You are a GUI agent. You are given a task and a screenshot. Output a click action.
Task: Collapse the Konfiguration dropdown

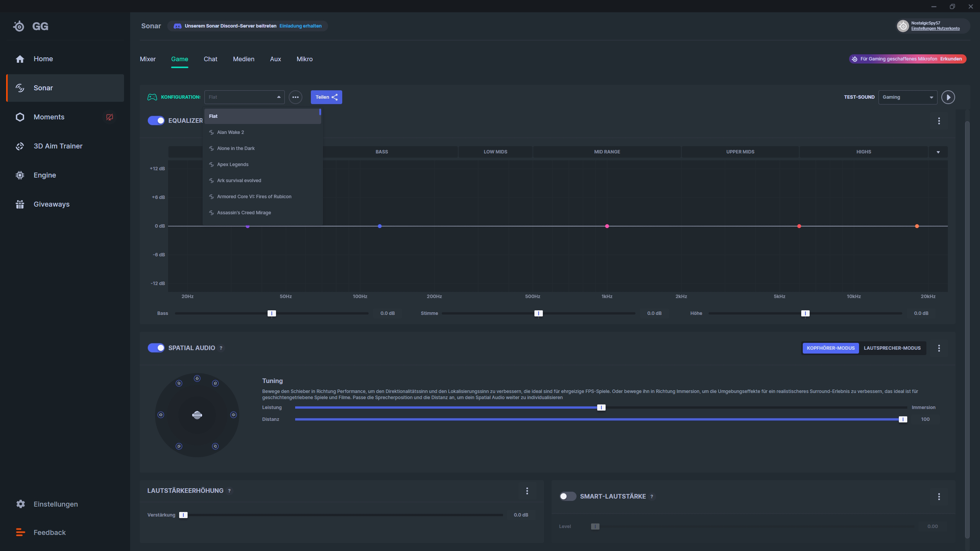[279, 97]
